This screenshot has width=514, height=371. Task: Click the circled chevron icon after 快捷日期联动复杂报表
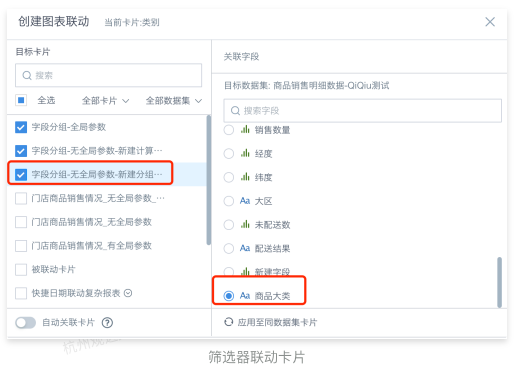pyautogui.click(x=128, y=293)
